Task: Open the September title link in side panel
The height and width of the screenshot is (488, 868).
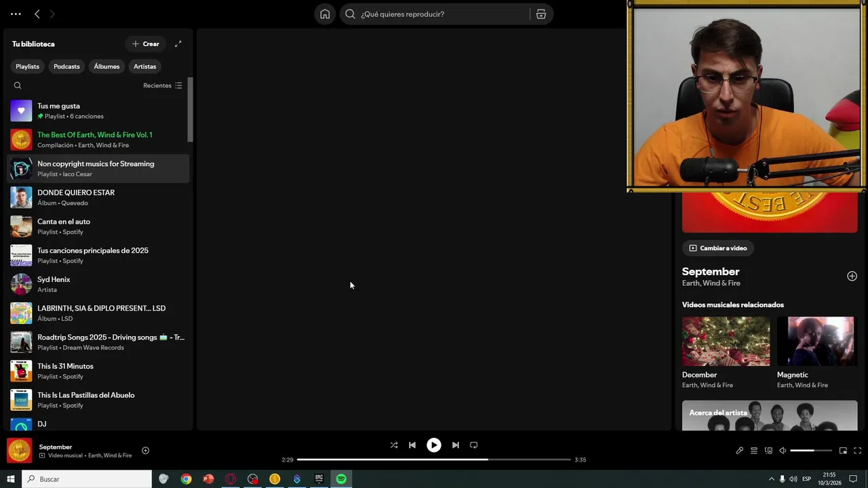Action: coord(711,271)
